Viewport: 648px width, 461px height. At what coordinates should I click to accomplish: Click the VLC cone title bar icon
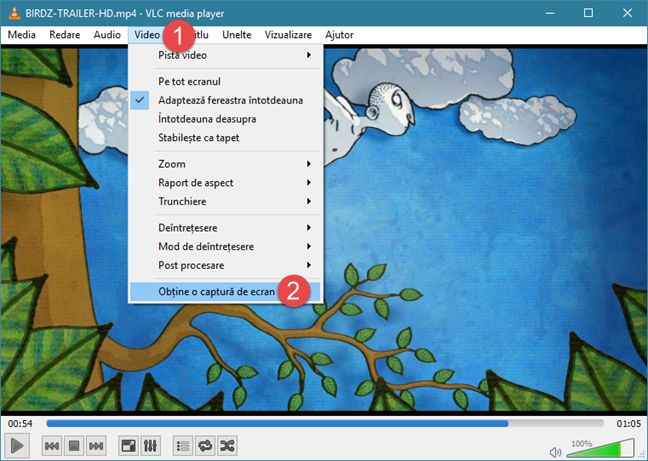14,13
